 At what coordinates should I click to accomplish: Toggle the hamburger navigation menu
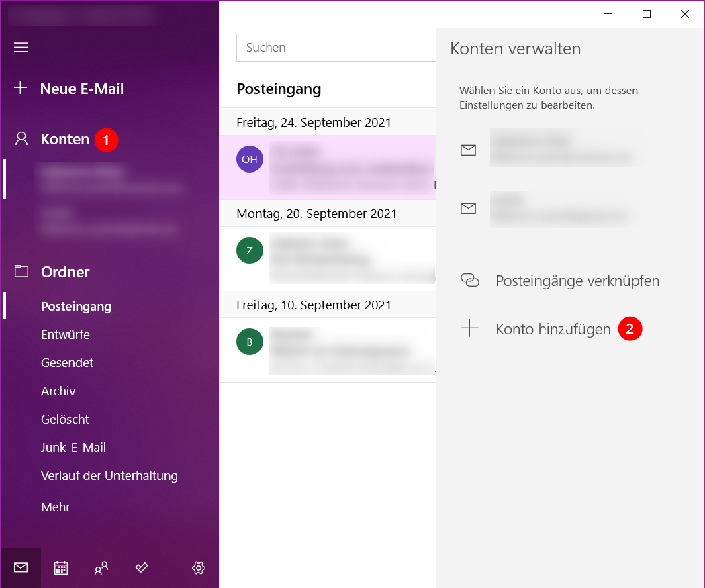pos(21,47)
